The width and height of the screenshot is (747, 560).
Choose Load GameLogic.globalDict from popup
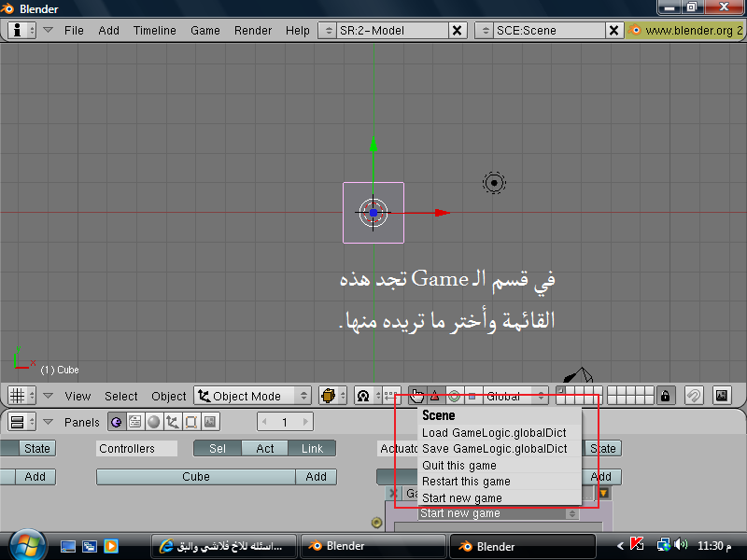point(500,432)
